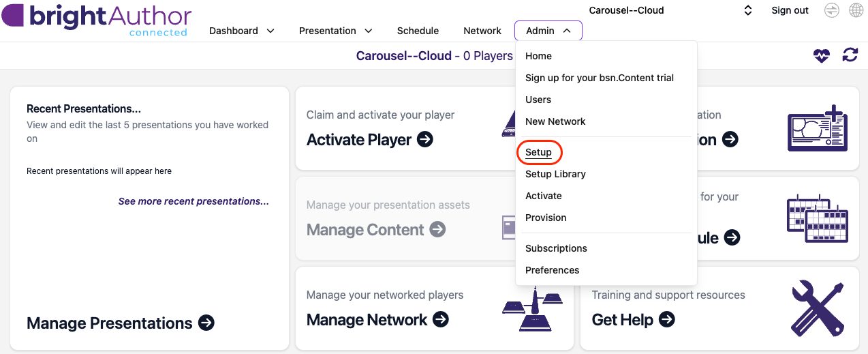The height and width of the screenshot is (354, 868).
Task: Click the arrow icon next to Get Help
Action: [667, 319]
